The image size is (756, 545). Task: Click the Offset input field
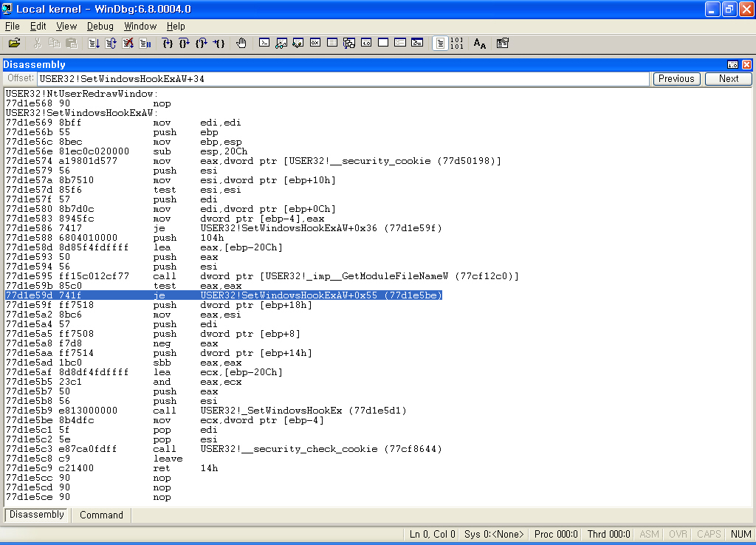(x=343, y=78)
